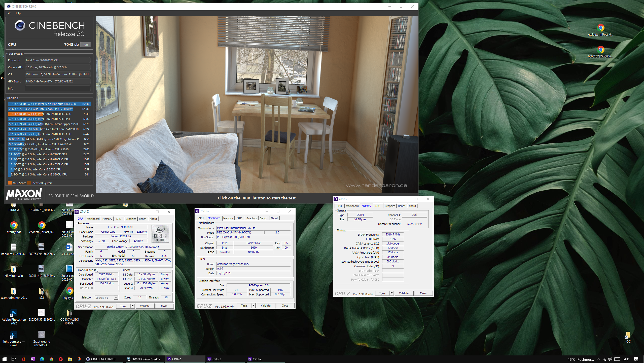Open the 13°C weather widget in taskbar
The width and height of the screenshot is (644, 363).
(x=581, y=359)
